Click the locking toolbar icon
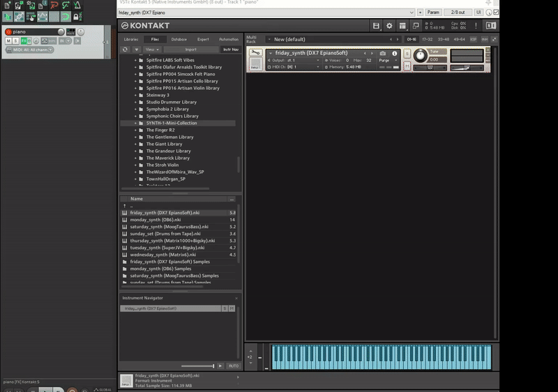 (76, 17)
